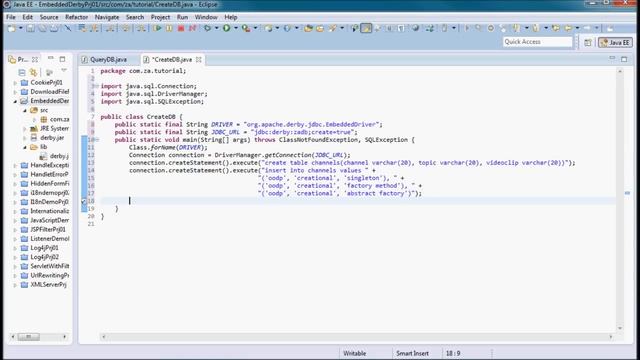The image size is (640, 360).
Task: Select the derby.jar library entry
Action: (x=52, y=138)
